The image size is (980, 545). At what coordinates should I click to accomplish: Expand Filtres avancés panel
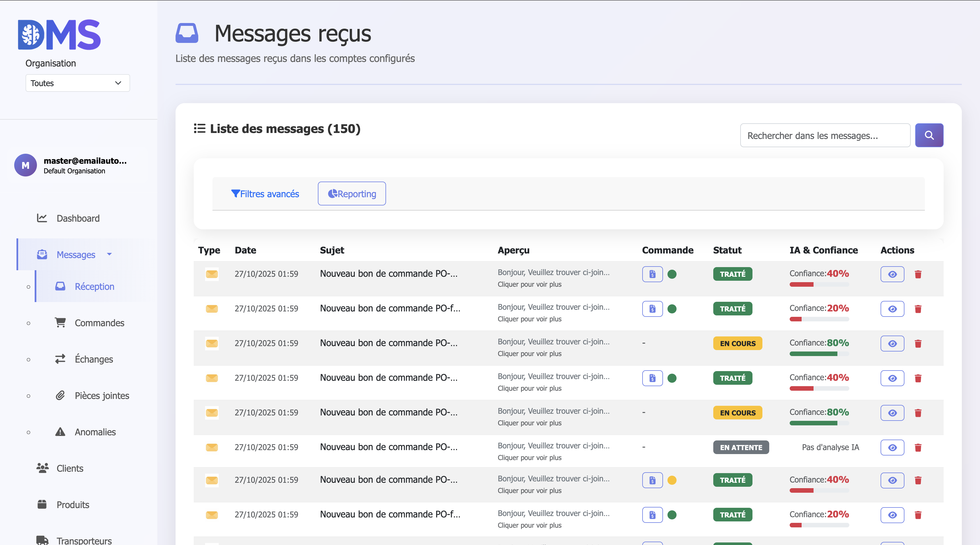(x=265, y=194)
